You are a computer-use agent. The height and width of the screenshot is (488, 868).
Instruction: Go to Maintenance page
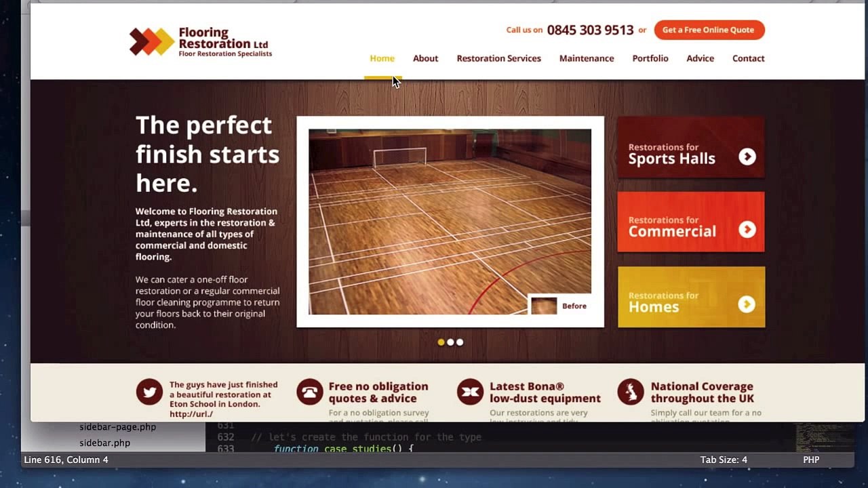pos(587,58)
